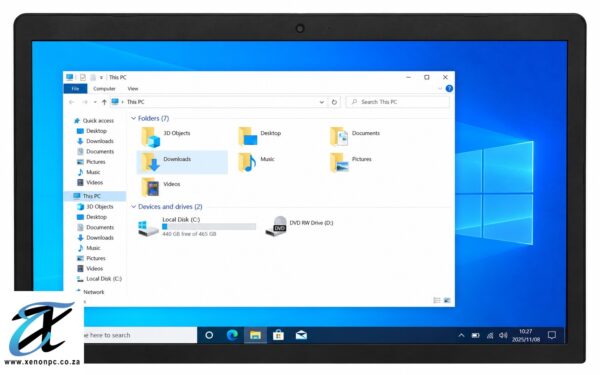This screenshot has height=375, width=600.
Task: Select This PC in navigation pane
Action: tap(95, 196)
